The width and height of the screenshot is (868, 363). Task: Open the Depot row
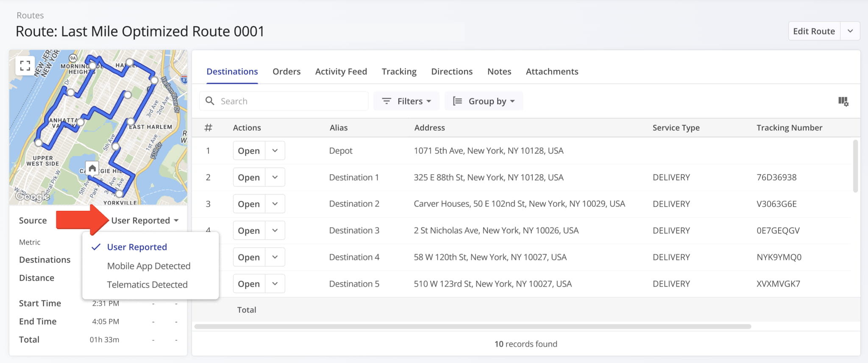249,151
